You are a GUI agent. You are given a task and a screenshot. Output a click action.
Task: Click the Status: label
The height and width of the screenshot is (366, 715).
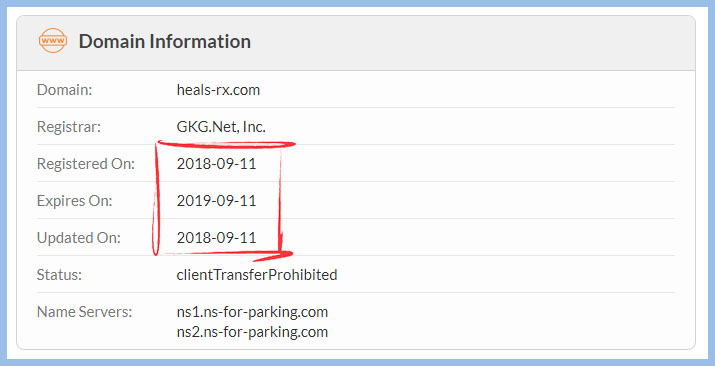pos(59,275)
